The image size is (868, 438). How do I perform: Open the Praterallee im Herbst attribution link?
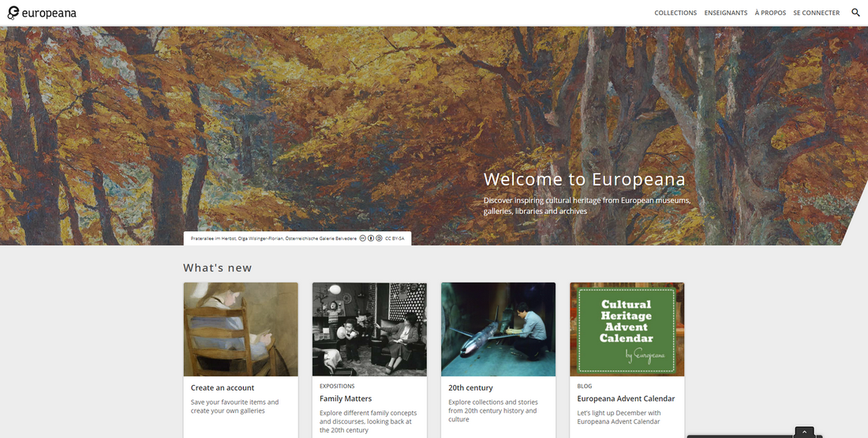274,238
